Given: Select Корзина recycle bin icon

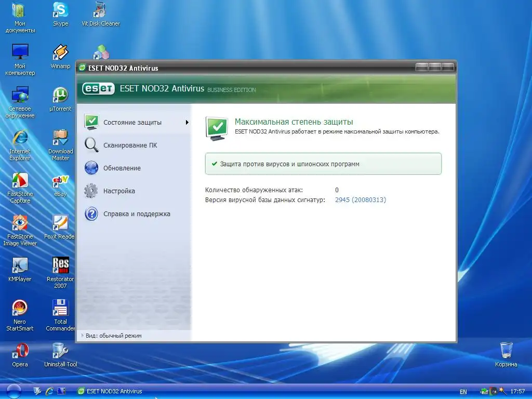Looking at the screenshot, I should [506, 354].
